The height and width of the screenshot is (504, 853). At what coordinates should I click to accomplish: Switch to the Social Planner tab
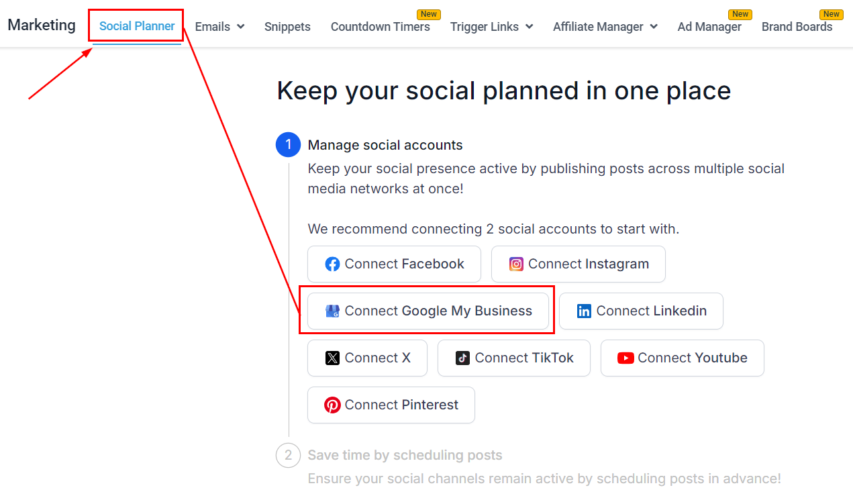(137, 26)
